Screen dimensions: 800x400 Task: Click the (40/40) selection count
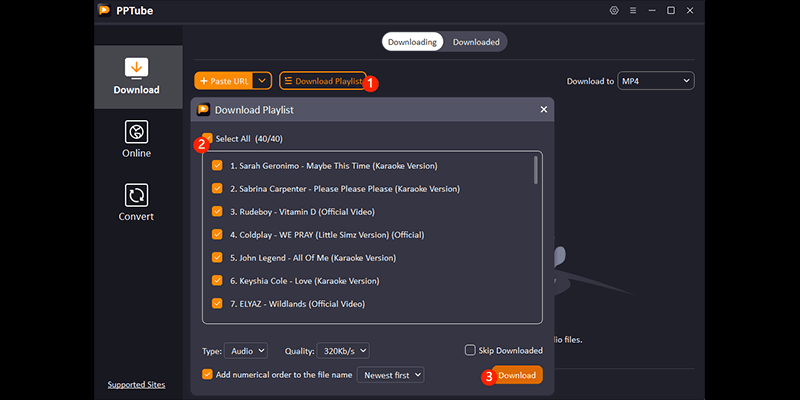point(269,139)
